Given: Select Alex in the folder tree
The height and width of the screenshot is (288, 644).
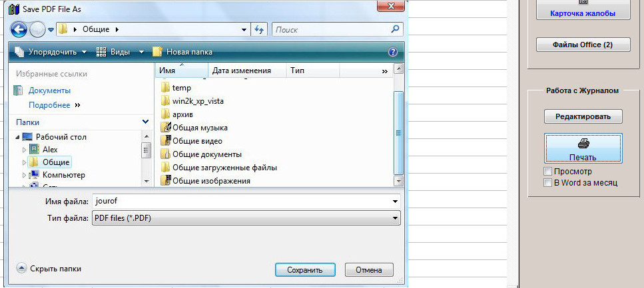Looking at the screenshot, I should 50,150.
